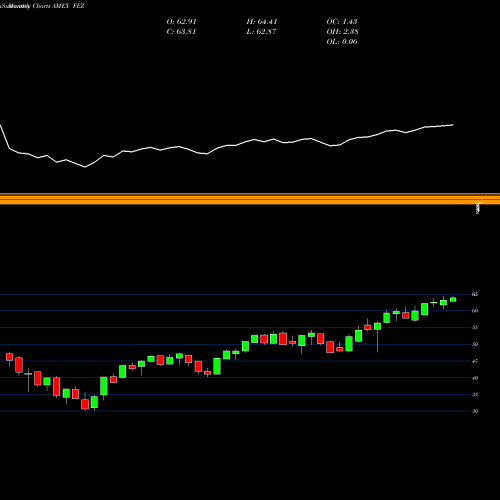Click the 30 price axis label

pos(475,411)
